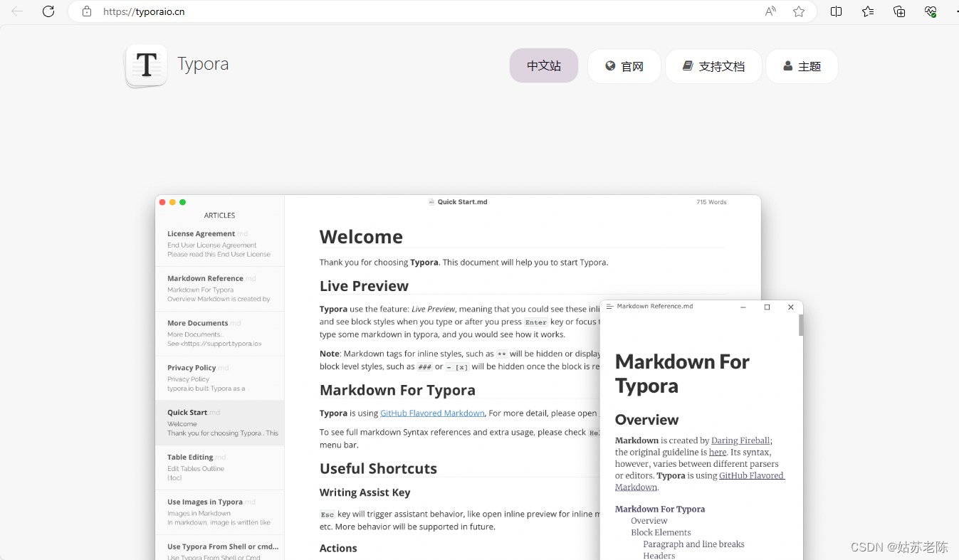Click the Typora T logo icon
The width and height of the screenshot is (959, 560).
pyautogui.click(x=147, y=65)
